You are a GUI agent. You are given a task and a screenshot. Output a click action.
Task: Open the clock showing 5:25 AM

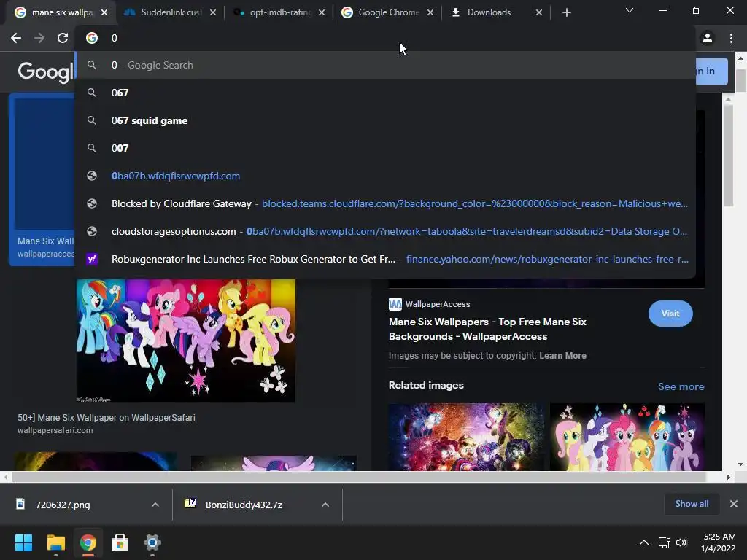tap(718, 542)
